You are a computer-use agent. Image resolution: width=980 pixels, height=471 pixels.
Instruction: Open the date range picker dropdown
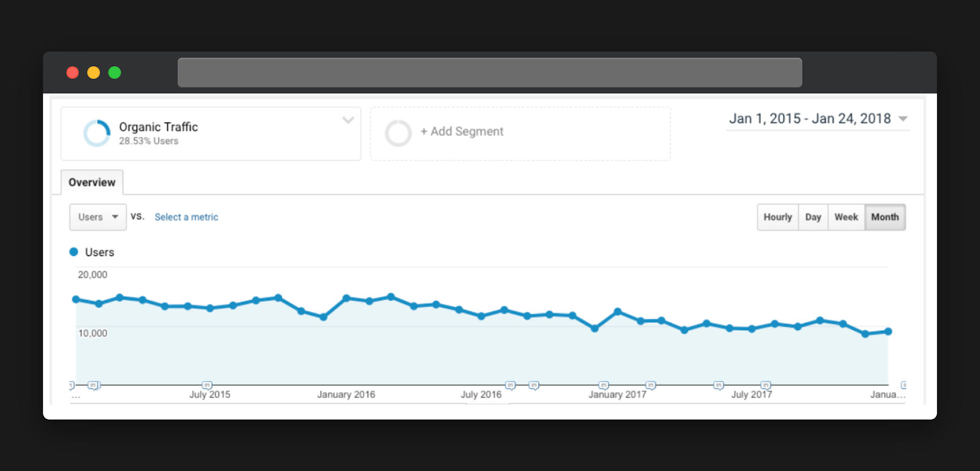pyautogui.click(x=903, y=119)
